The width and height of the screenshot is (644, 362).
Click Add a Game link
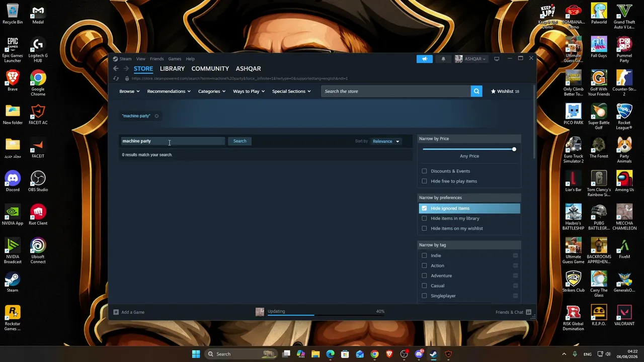[x=133, y=312]
